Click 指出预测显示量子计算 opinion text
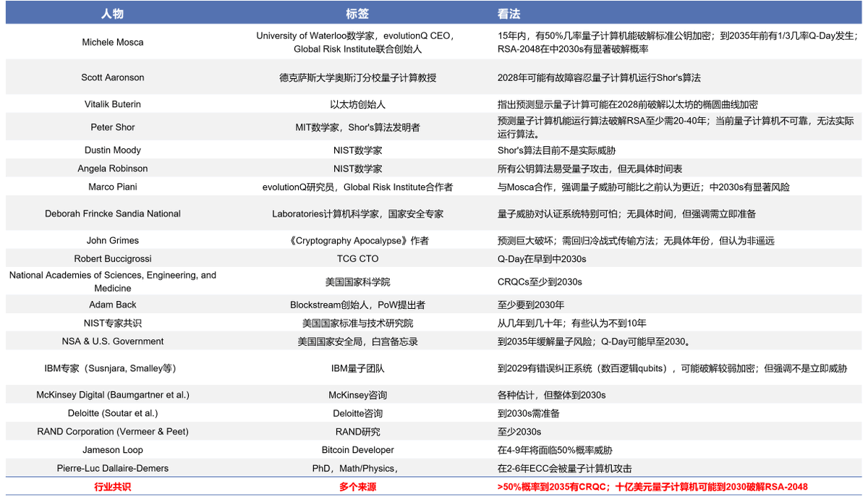Viewport: 868px width, 497px height. (x=628, y=104)
